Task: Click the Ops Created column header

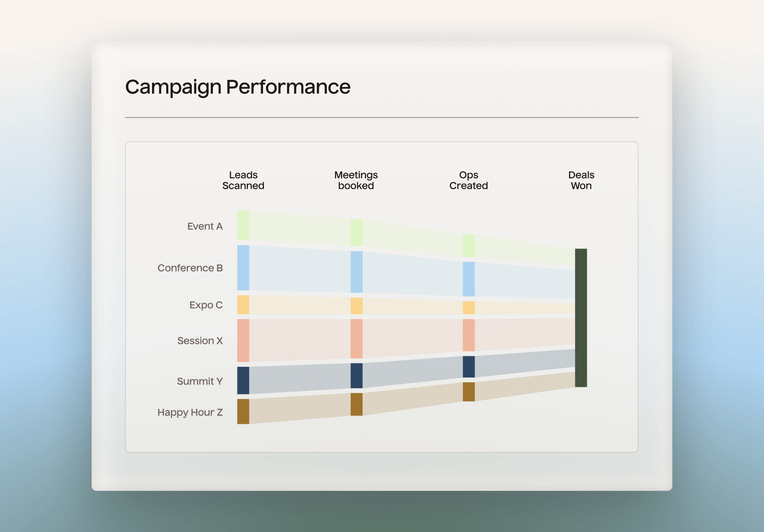Action: coord(468,181)
